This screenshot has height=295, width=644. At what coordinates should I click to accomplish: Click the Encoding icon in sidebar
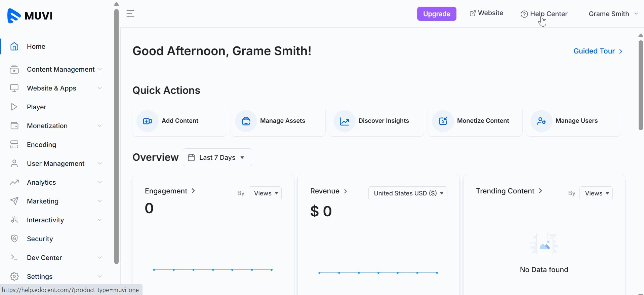tap(14, 145)
